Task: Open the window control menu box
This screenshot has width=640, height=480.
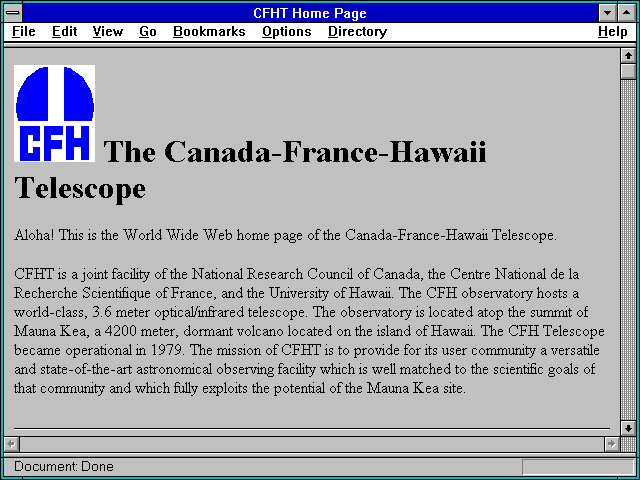Action: [x=13, y=13]
